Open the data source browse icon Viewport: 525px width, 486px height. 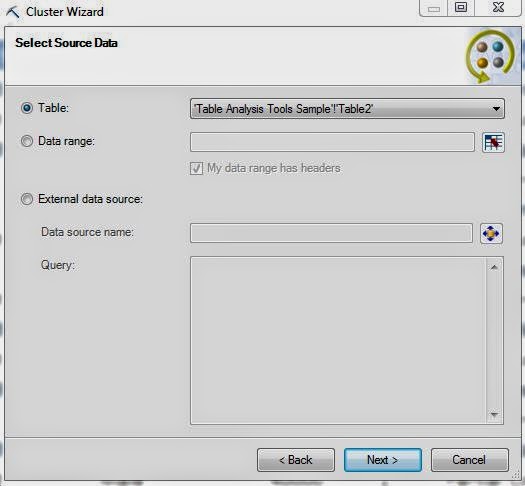491,233
